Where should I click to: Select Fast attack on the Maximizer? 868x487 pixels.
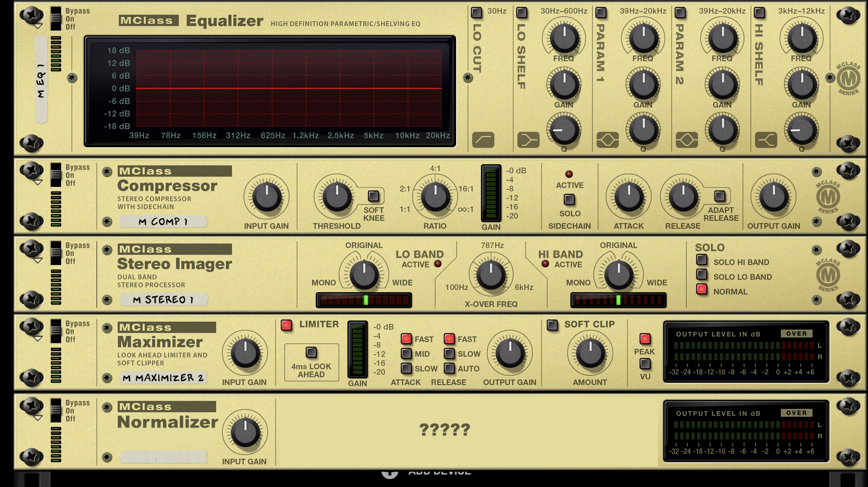pos(406,339)
